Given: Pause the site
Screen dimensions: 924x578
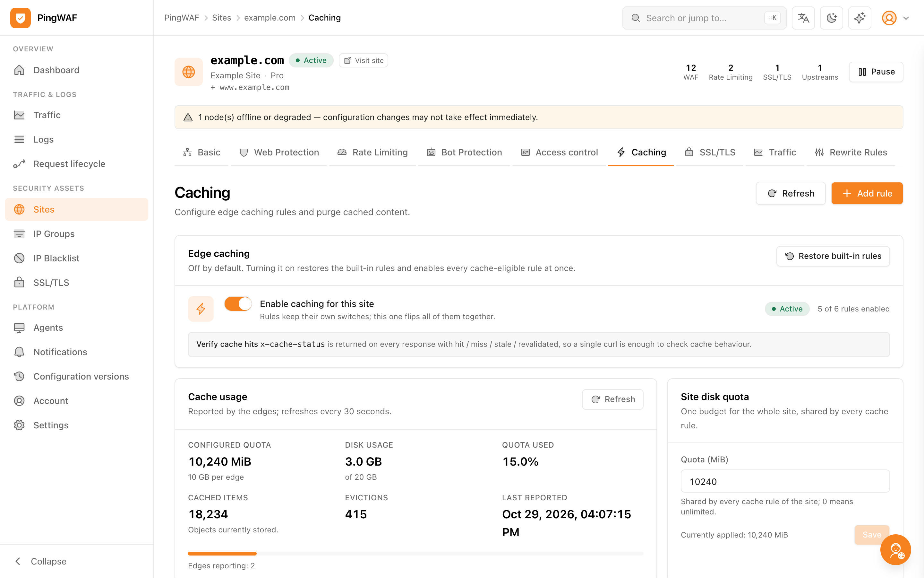Looking at the screenshot, I should tap(876, 72).
